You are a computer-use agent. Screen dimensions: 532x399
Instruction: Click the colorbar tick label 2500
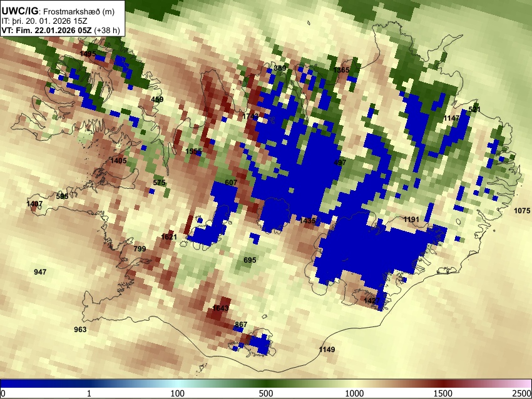coord(522,393)
